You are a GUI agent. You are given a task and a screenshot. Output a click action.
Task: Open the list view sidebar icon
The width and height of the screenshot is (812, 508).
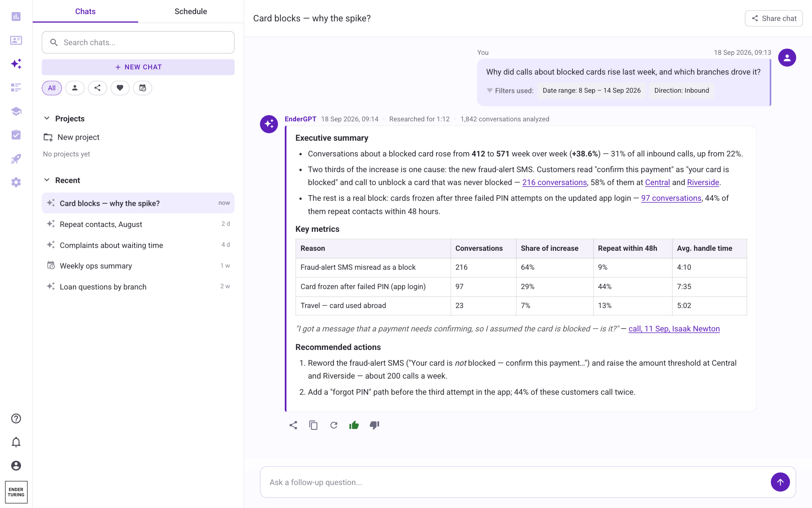16,87
